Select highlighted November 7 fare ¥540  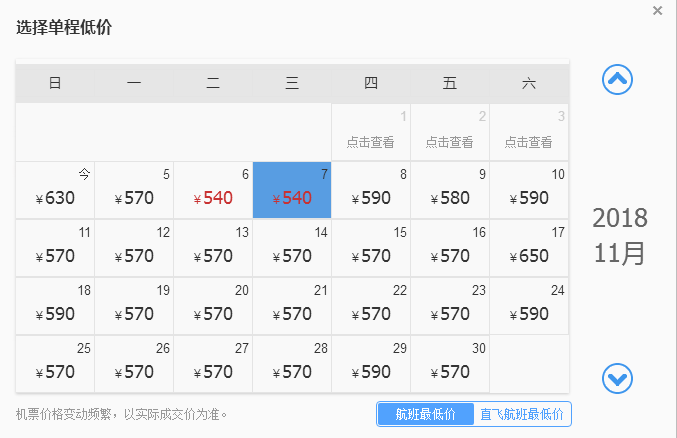tap(292, 190)
